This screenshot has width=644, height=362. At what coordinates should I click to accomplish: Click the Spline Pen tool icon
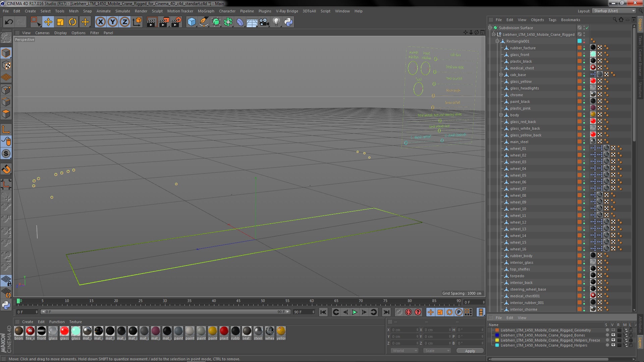pos(204,22)
